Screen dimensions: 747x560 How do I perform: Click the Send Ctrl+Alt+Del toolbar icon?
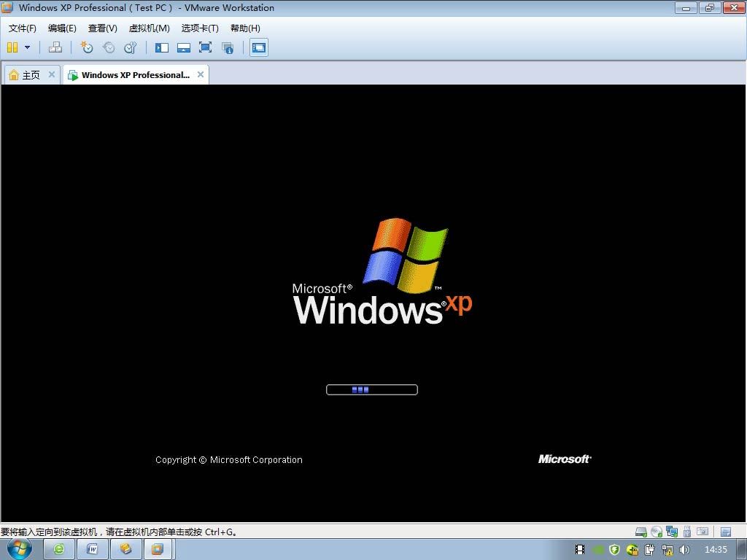coord(55,47)
